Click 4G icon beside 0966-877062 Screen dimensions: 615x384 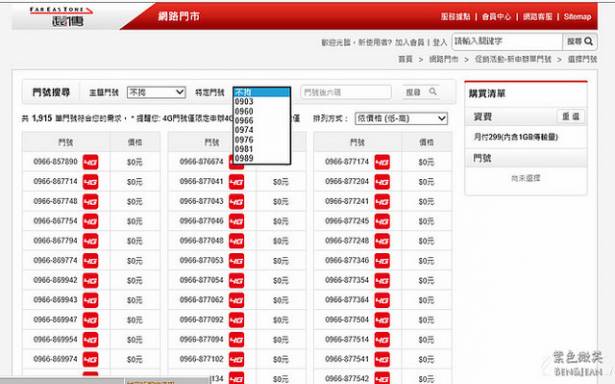[x=237, y=300]
